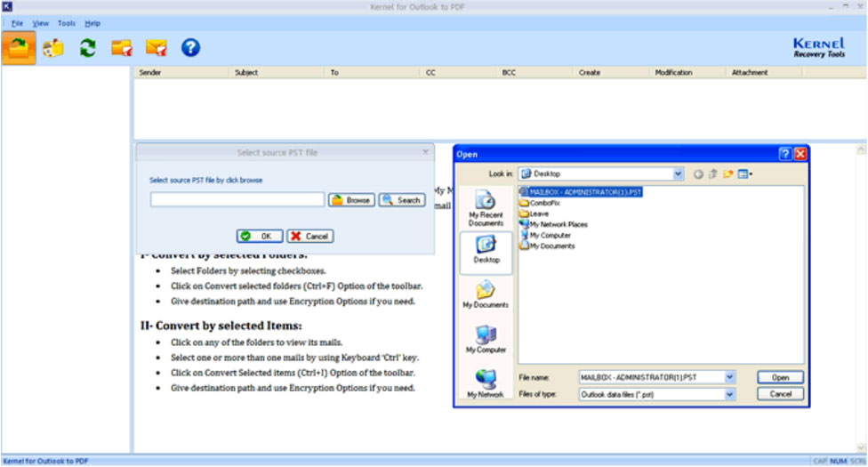This screenshot has height=467, width=868.
Task: Click Cancel in Select source PST dialog
Action: click(310, 236)
